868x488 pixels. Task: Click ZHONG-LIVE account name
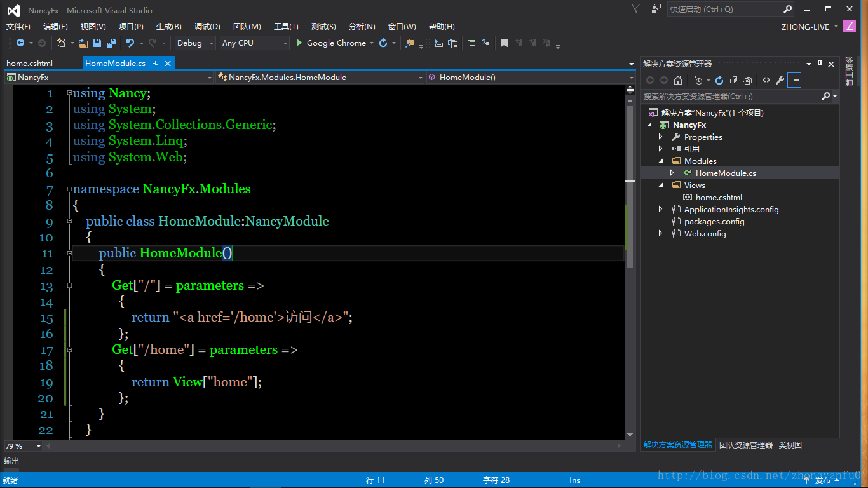point(805,27)
